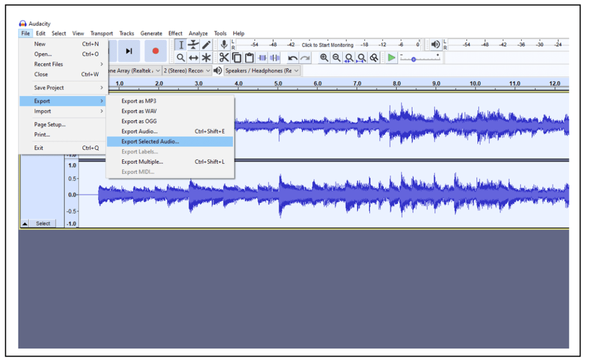
Task: Click the Trim Audio icon
Action: pyautogui.click(x=263, y=58)
